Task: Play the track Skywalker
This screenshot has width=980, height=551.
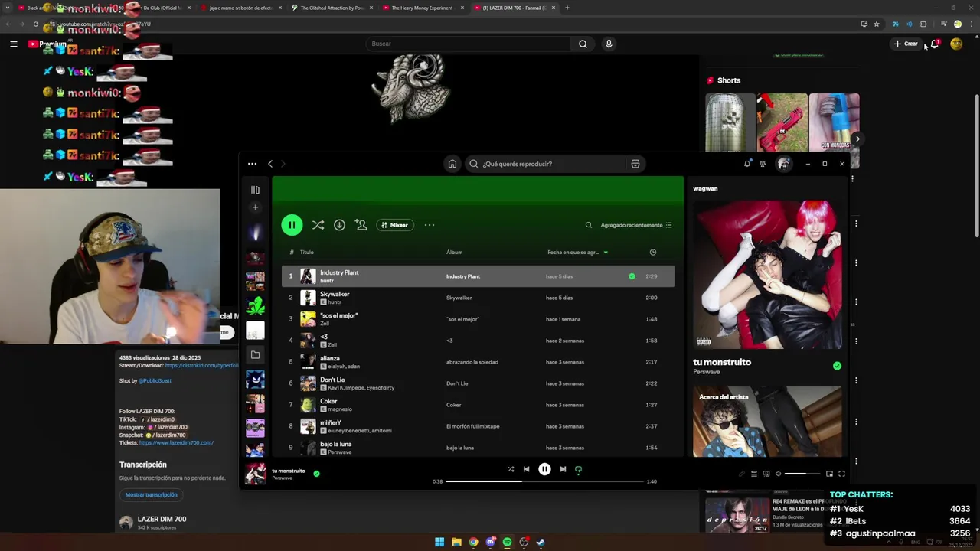Action: (x=478, y=298)
